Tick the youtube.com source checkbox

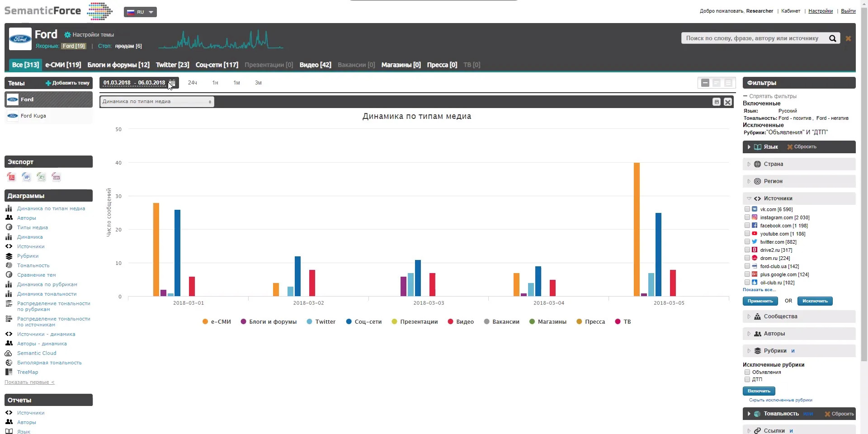tap(747, 234)
